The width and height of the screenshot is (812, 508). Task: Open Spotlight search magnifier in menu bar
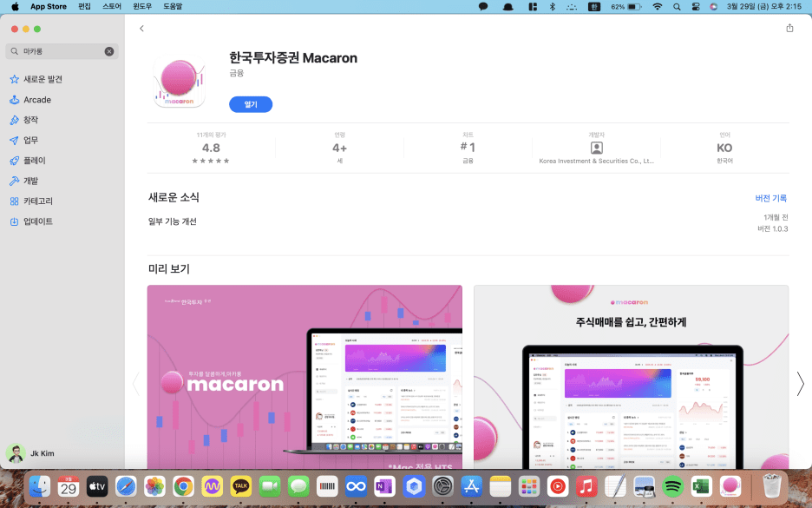(x=677, y=7)
